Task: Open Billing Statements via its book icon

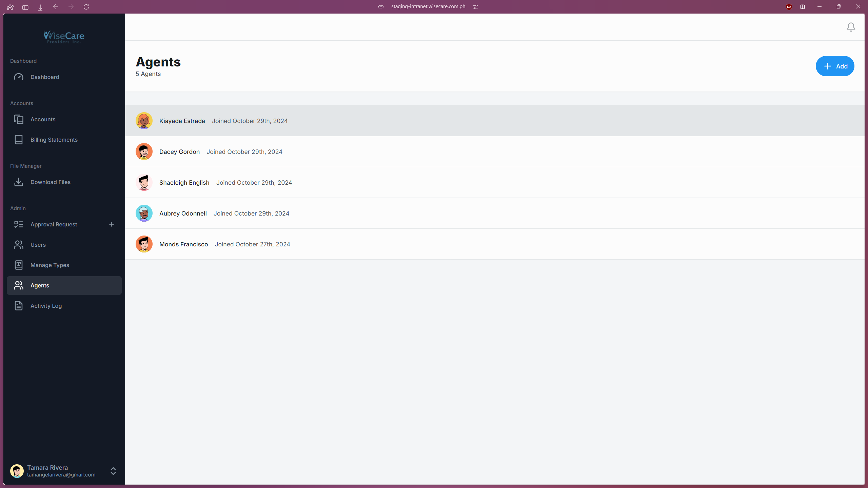Action: coord(19,140)
